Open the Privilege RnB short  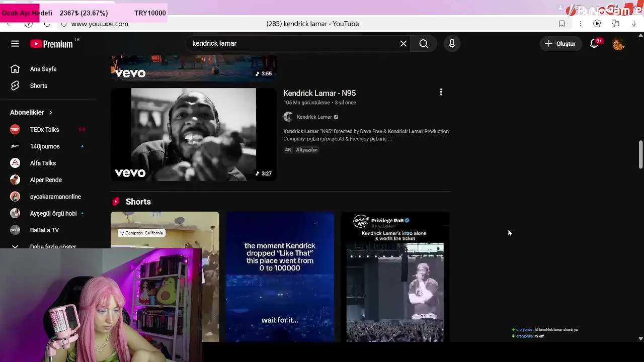click(x=395, y=277)
